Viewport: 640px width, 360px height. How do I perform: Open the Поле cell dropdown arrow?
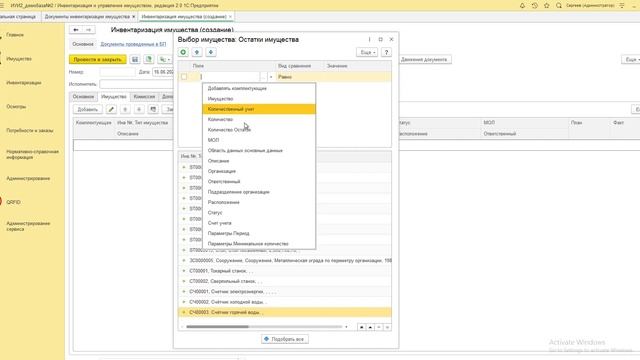point(271,77)
